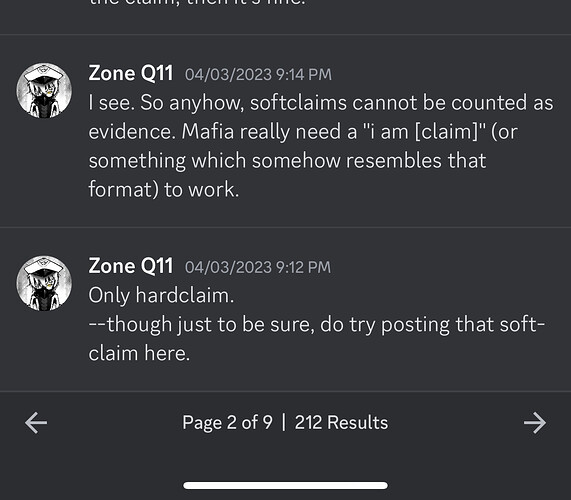Select the 04/03/2023 9:14 PM timestamp
Image resolution: width=571 pixels, height=500 pixels.
pos(258,75)
